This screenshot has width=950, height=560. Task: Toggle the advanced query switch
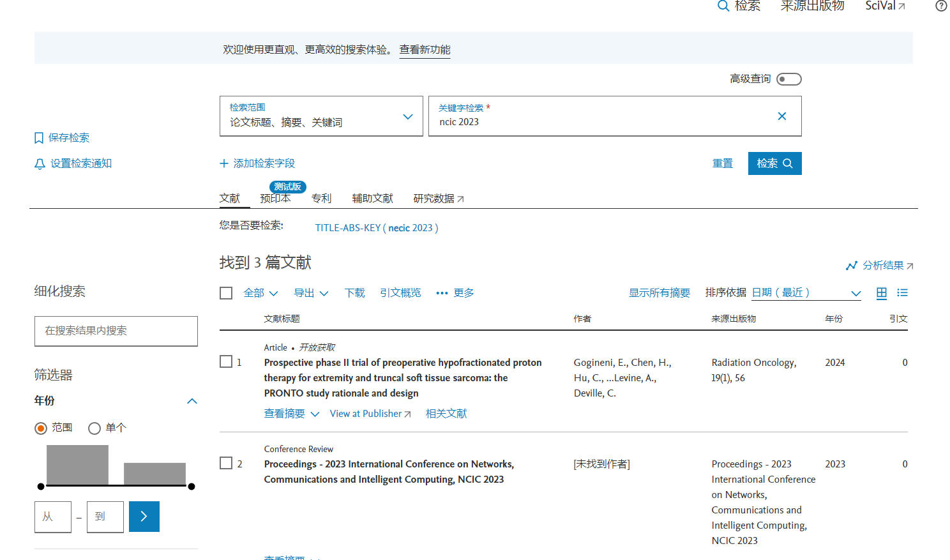click(x=788, y=79)
